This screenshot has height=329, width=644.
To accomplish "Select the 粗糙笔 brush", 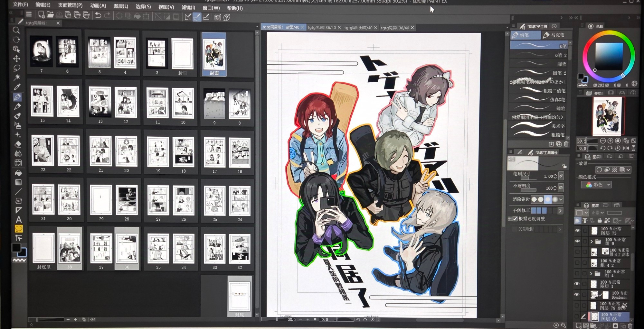I will (538, 134).
